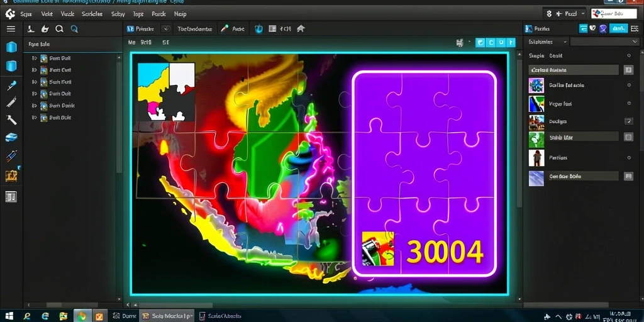Open the Chrome icon in the taskbar

82,316
